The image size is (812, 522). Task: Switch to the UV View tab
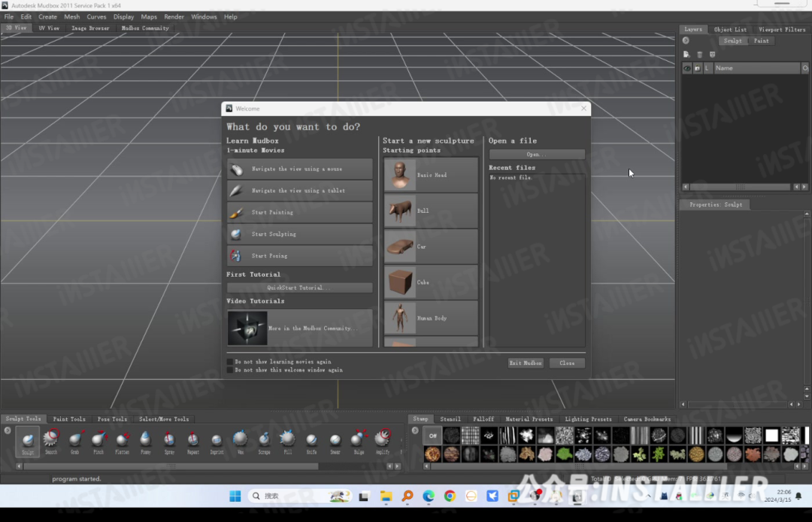[x=49, y=28]
